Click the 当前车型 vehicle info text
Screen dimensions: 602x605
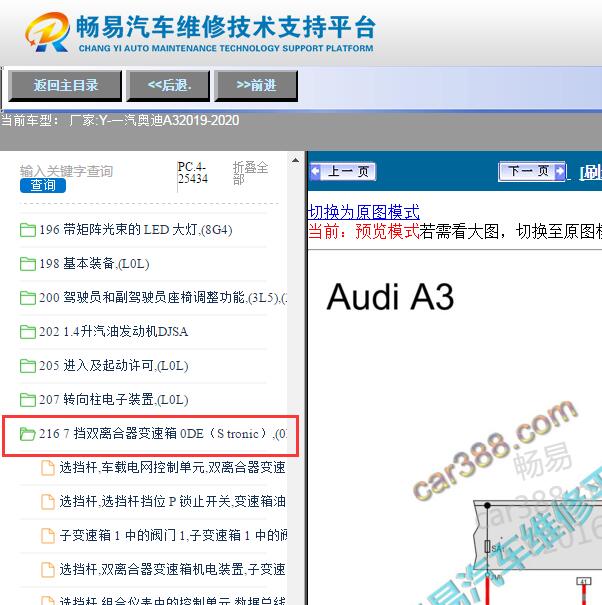(x=120, y=121)
